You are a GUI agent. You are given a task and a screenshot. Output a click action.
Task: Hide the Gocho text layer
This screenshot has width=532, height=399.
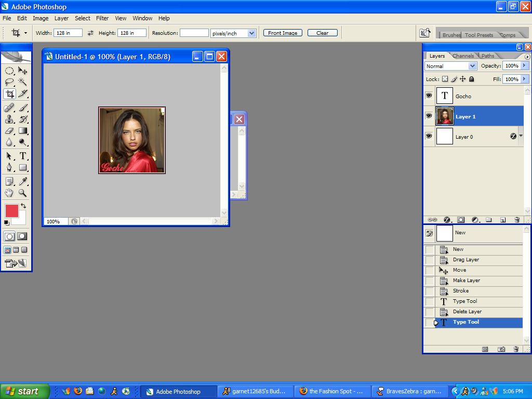429,96
